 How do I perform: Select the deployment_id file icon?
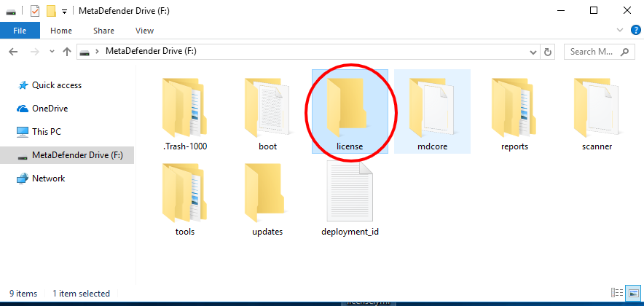(x=350, y=192)
